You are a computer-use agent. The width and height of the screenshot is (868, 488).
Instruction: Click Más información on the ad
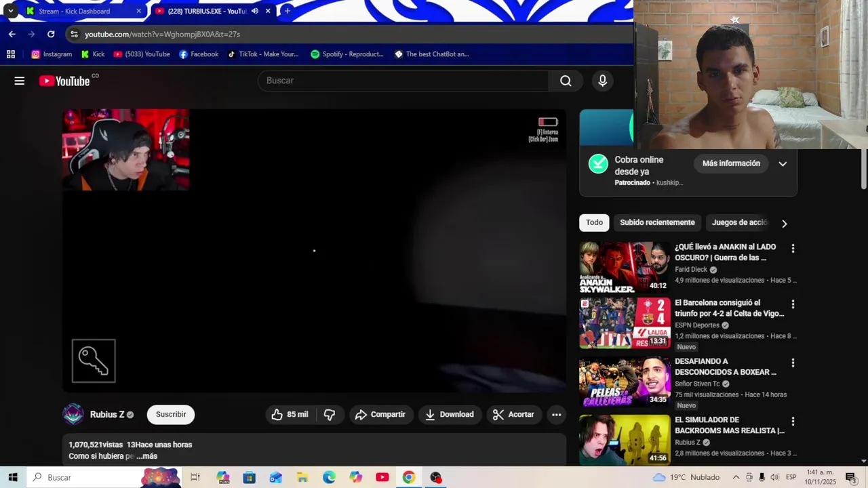point(731,163)
